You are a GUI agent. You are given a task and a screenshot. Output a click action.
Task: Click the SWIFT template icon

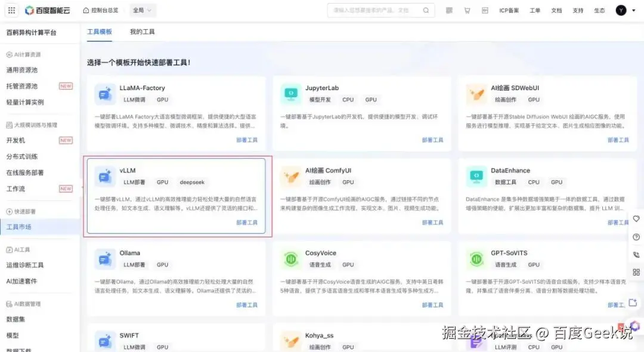point(105,341)
